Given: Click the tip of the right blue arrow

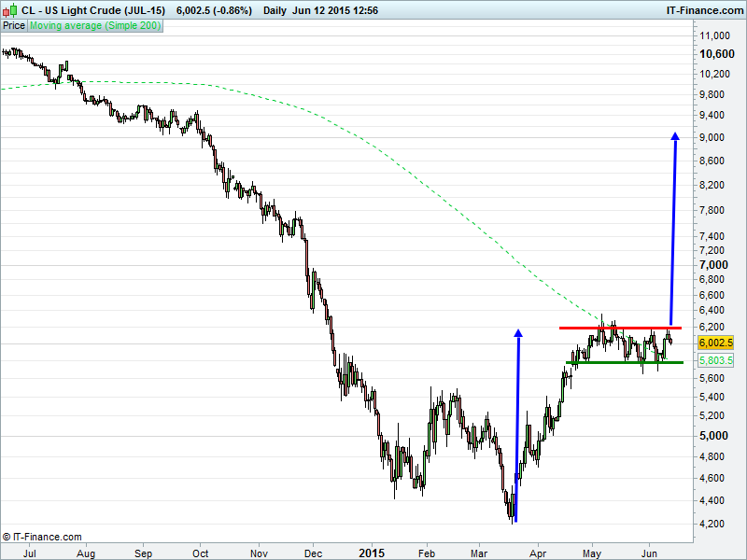Looking at the screenshot, I should coord(675,136).
